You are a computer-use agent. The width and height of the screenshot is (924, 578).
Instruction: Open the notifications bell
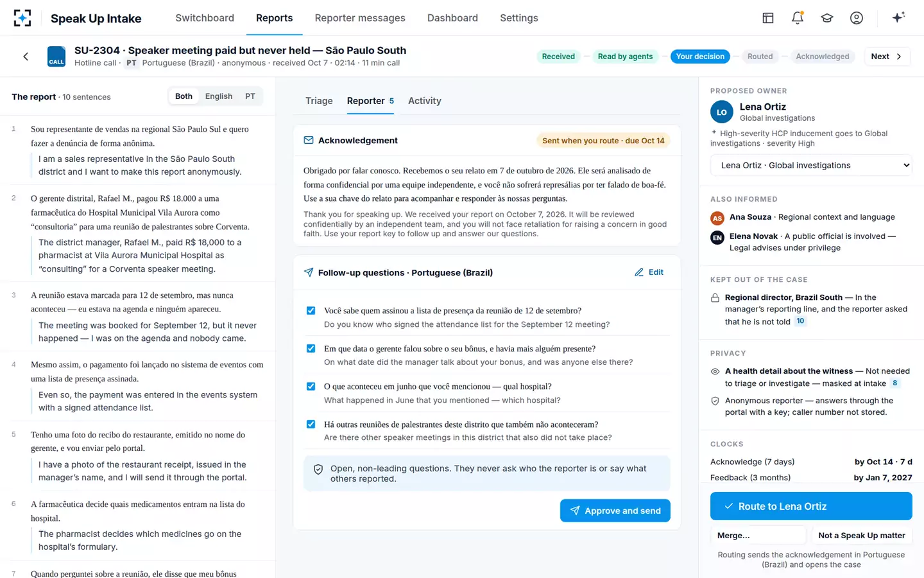pyautogui.click(x=798, y=18)
